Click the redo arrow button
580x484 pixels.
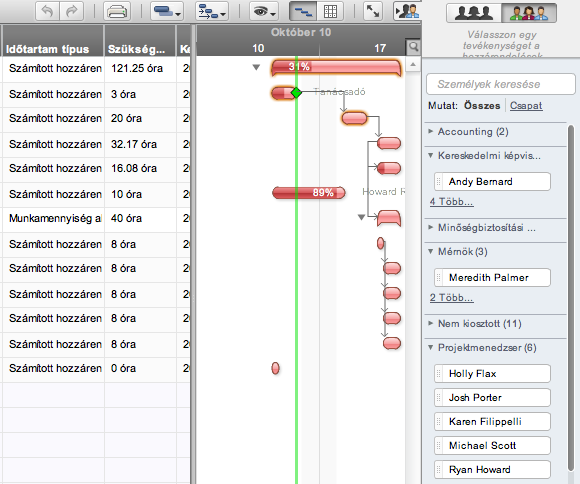coord(71,11)
